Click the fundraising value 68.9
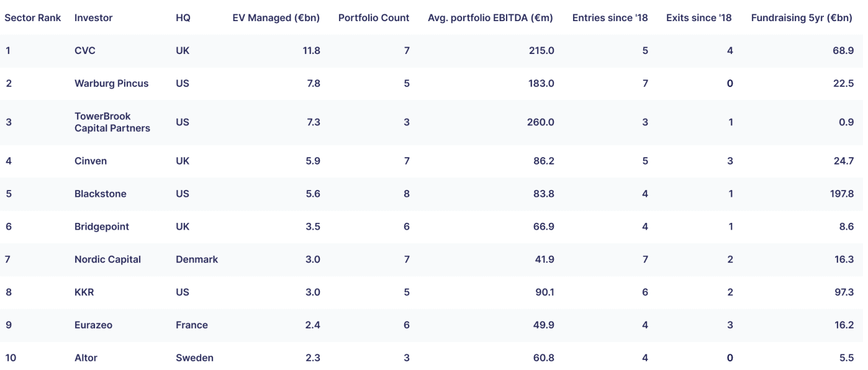 pyautogui.click(x=844, y=51)
